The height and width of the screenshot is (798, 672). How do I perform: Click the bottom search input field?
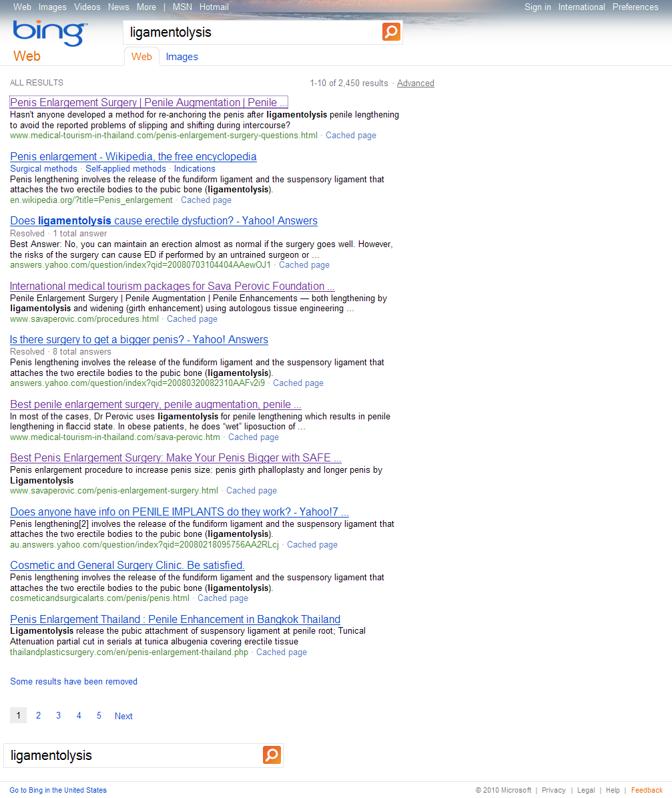[133, 755]
